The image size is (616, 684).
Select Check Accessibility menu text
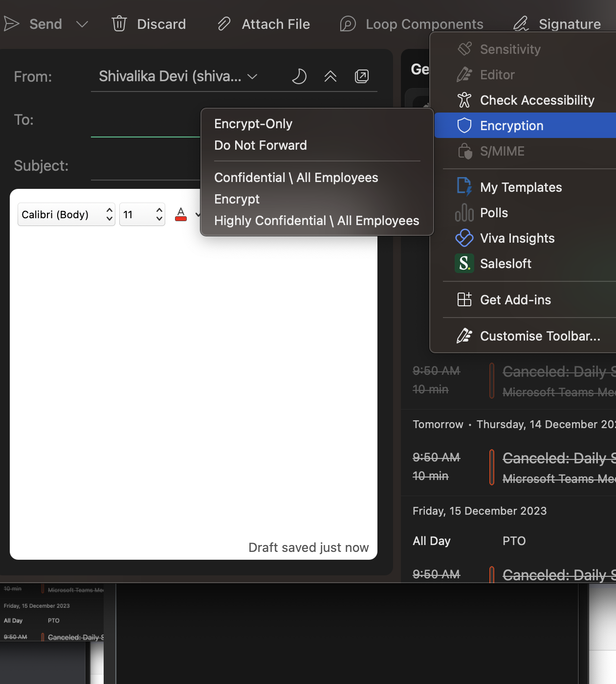[x=537, y=100]
